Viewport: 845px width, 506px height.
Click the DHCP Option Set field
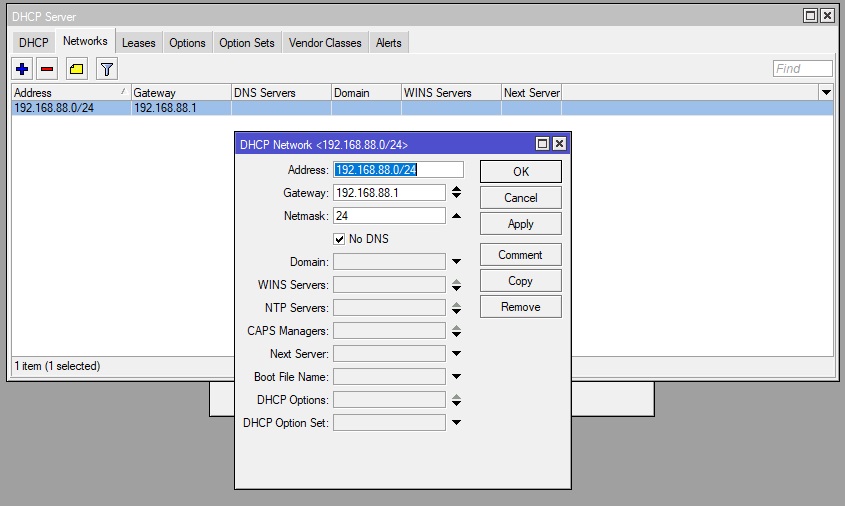click(x=389, y=423)
